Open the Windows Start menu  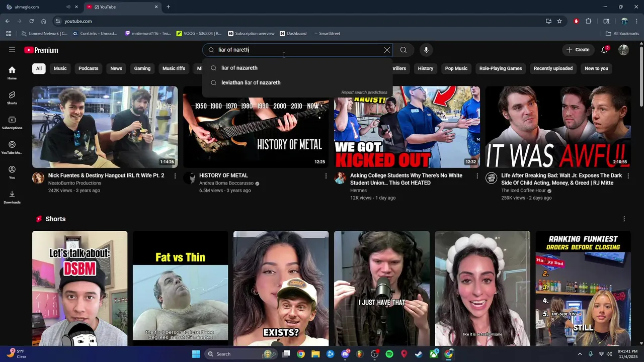tap(196, 354)
